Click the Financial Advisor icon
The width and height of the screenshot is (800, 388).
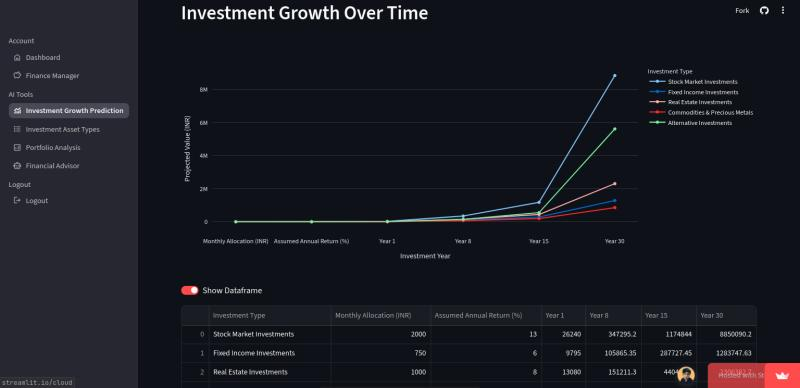tap(17, 166)
